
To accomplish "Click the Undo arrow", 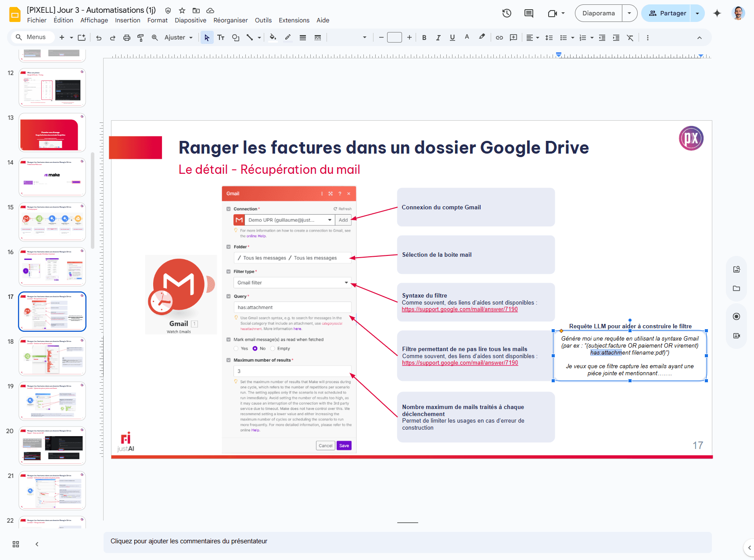I will pos(99,38).
